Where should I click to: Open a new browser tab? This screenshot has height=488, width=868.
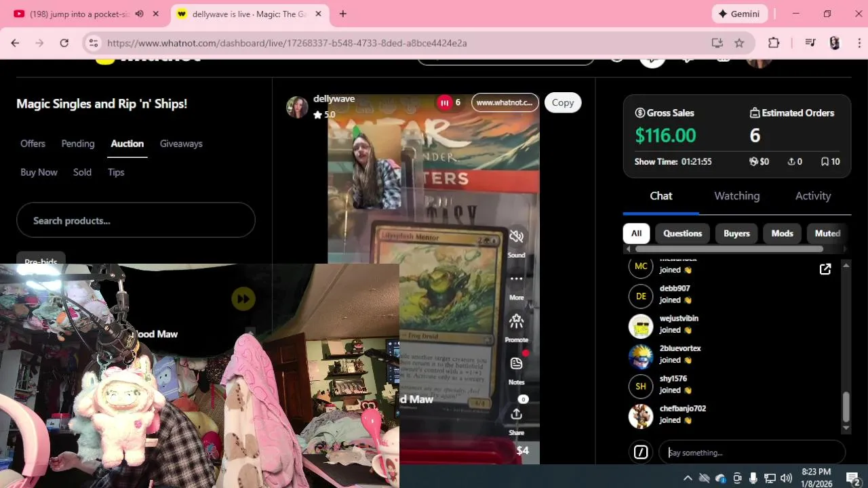342,14
